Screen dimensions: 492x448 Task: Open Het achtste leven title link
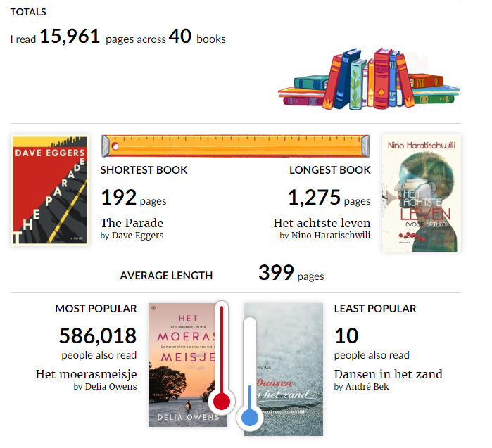pyautogui.click(x=322, y=223)
